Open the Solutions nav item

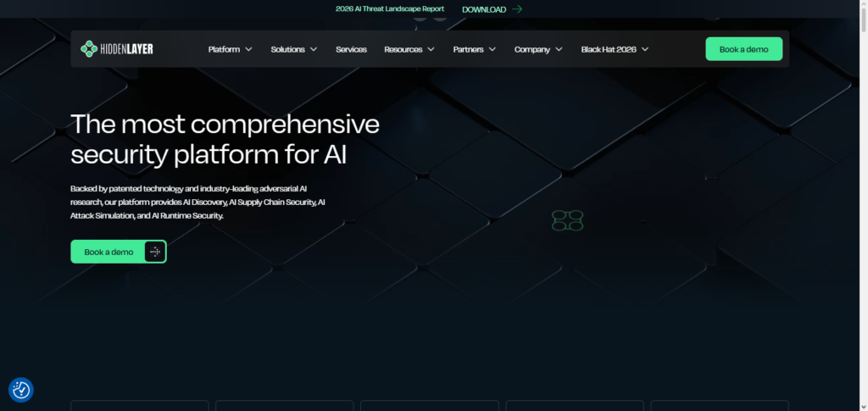(x=288, y=49)
